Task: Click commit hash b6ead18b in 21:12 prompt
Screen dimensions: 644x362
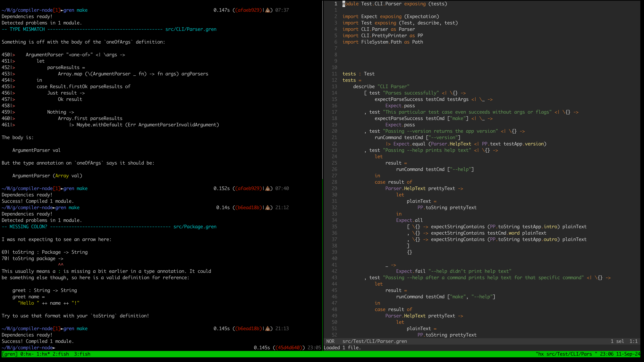Action: [249, 208]
